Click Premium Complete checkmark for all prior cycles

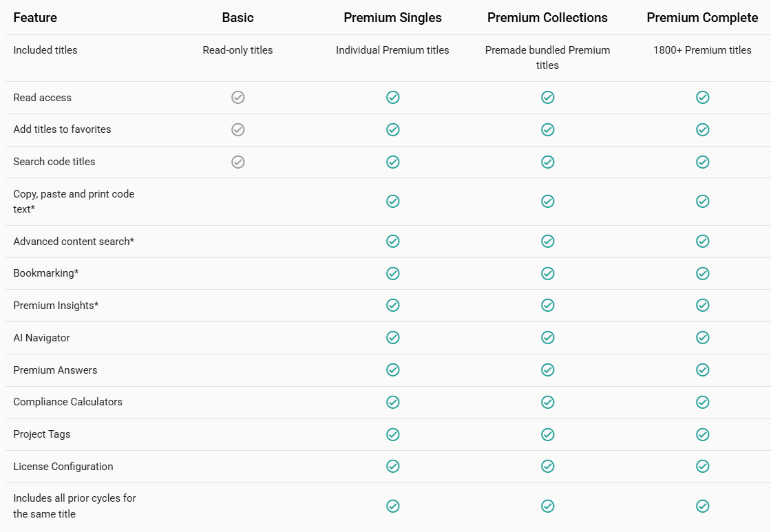tap(703, 506)
